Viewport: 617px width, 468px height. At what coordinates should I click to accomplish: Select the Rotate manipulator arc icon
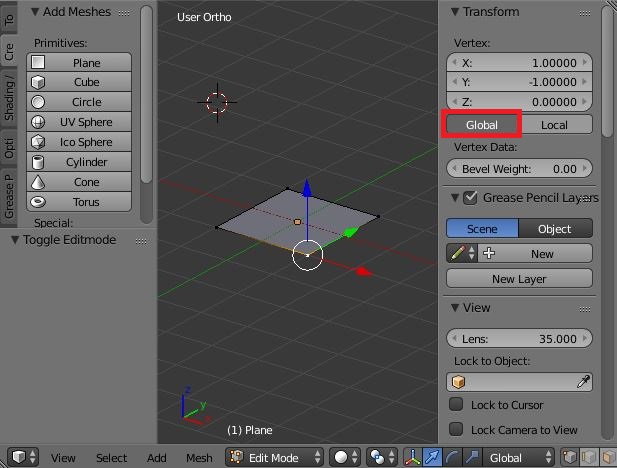click(x=452, y=457)
